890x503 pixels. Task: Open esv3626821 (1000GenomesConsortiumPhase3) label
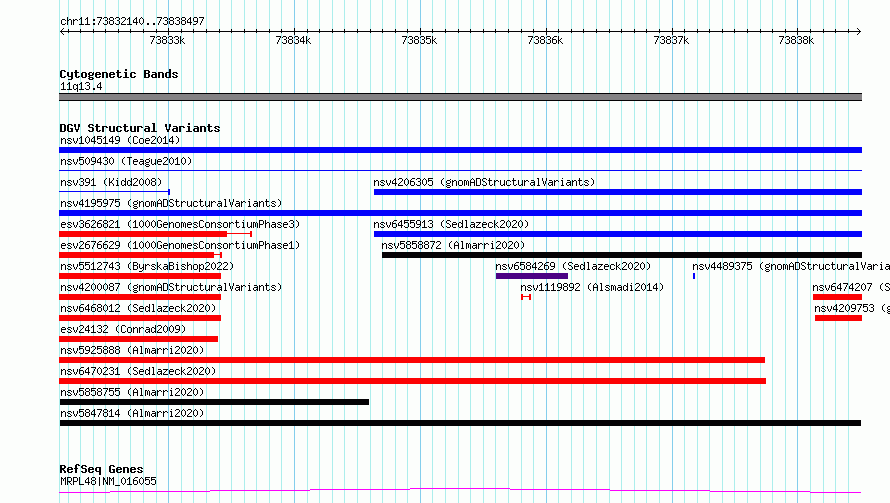click(180, 224)
